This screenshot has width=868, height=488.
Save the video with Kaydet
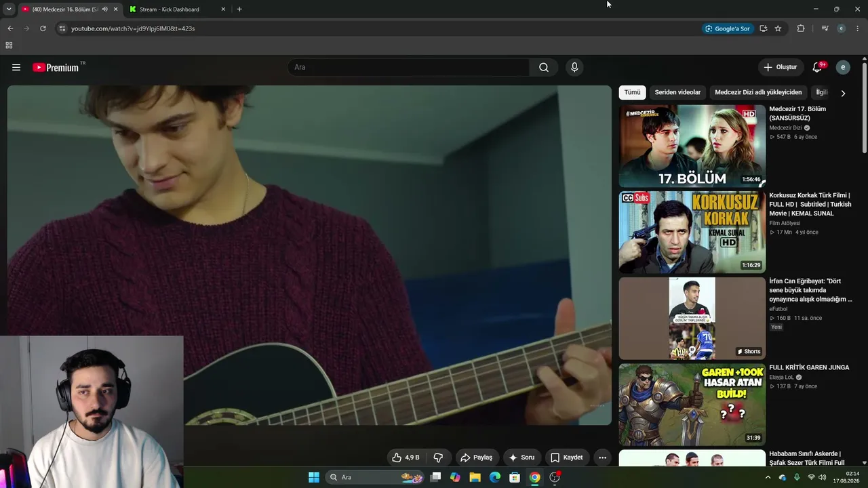(x=567, y=457)
